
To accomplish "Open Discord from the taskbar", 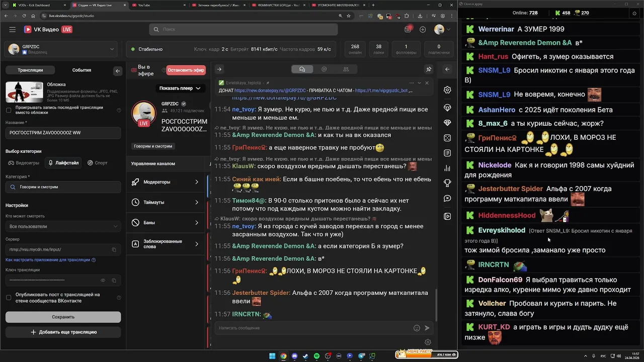I will click(x=294, y=356).
